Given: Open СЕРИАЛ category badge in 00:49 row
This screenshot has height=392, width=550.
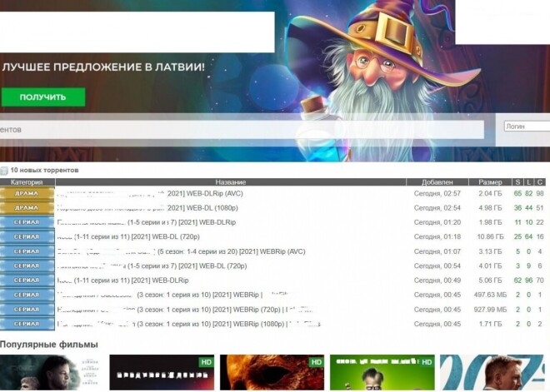Looking at the screenshot, I should click(27, 280).
